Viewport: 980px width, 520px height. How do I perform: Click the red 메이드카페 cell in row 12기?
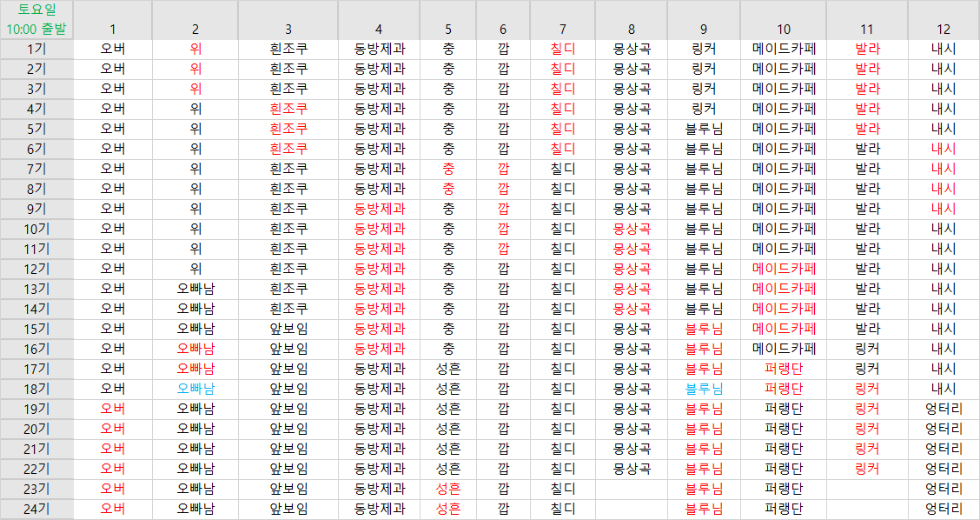[784, 269]
